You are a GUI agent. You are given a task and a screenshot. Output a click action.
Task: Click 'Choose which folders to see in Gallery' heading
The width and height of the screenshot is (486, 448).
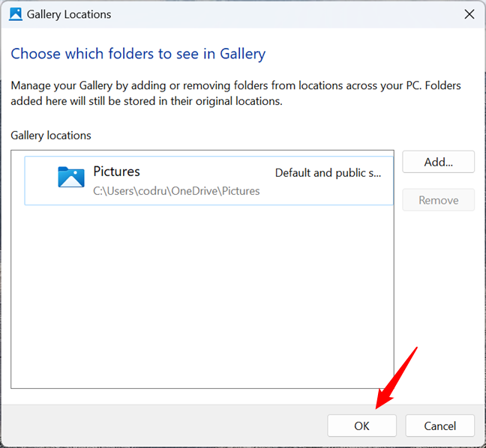coord(138,54)
